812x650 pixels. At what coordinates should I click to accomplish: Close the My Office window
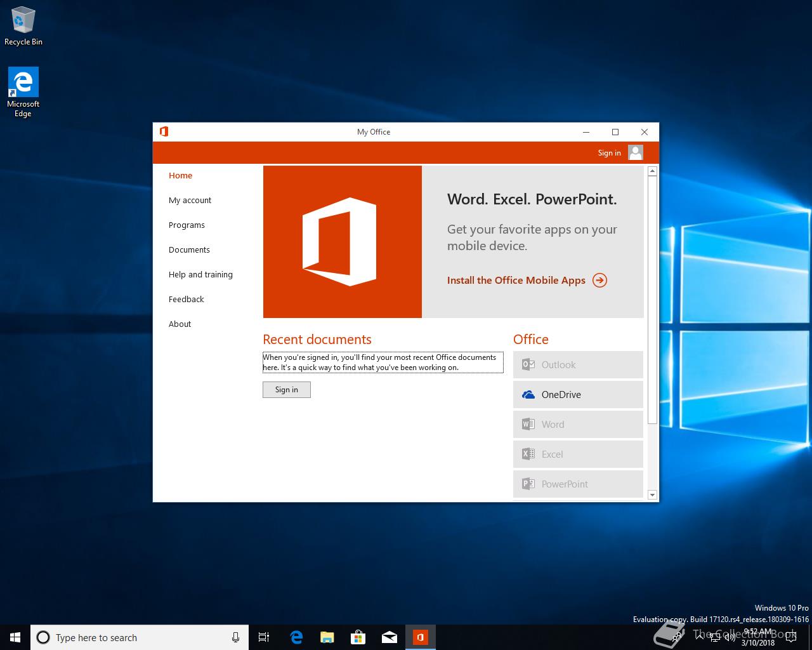click(645, 132)
